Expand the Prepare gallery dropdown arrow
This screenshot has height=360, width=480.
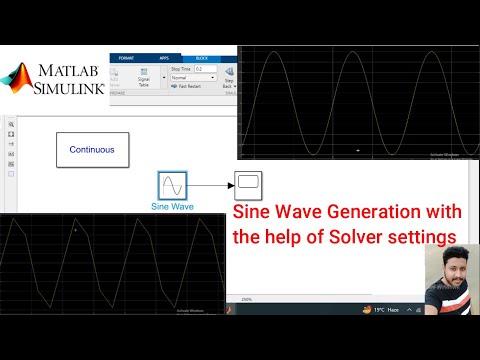[x=164, y=78]
